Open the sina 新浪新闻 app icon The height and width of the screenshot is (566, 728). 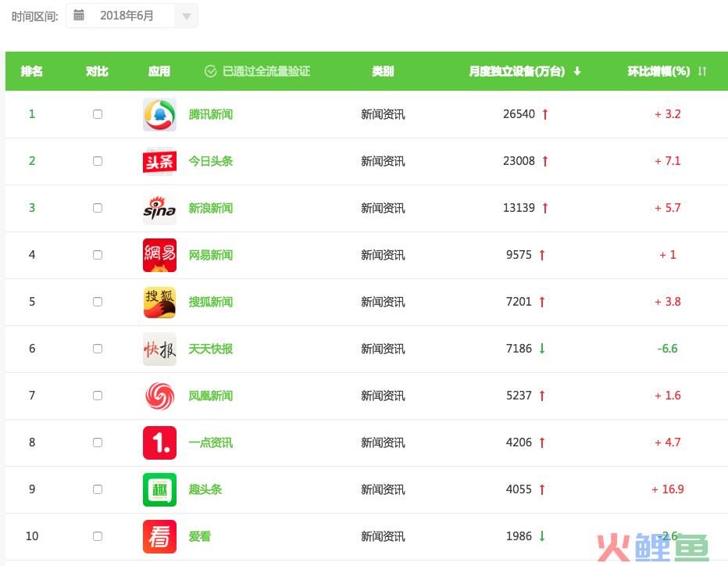pyautogui.click(x=159, y=208)
